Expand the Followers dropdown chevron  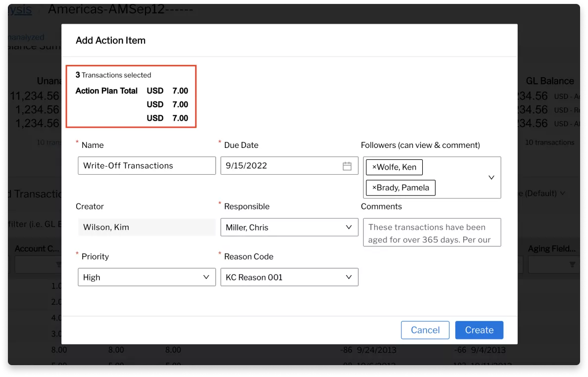click(491, 177)
